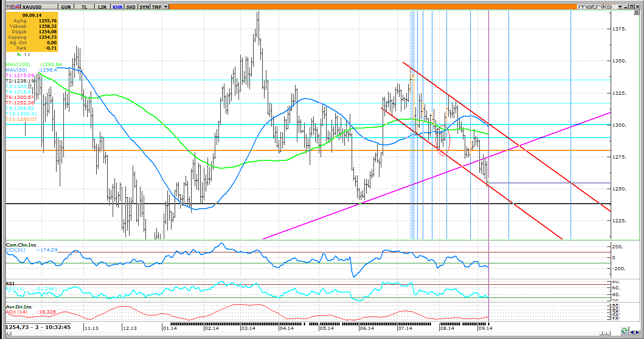Switch to the LIN scale button
644x339 pixels.
click(x=102, y=7)
